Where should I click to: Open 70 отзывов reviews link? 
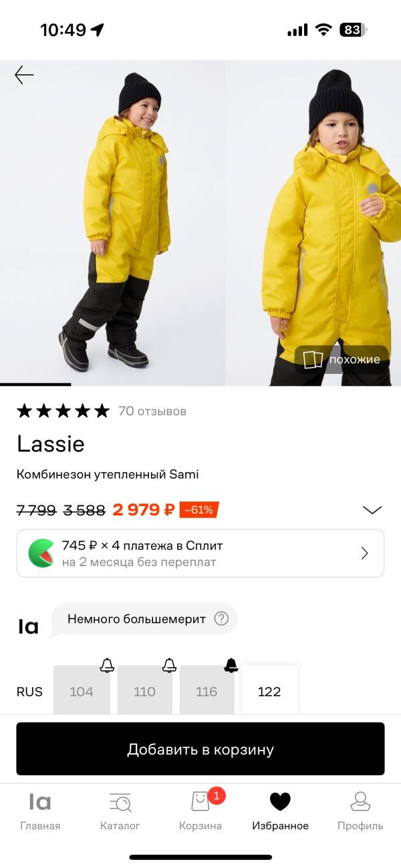click(152, 411)
